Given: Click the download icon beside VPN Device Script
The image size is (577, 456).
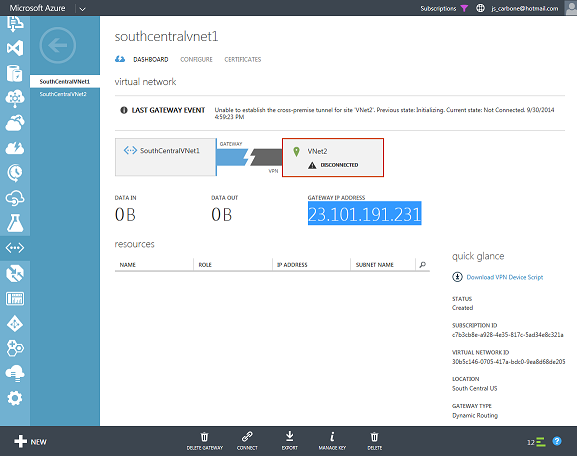Looking at the screenshot, I should 457,277.
